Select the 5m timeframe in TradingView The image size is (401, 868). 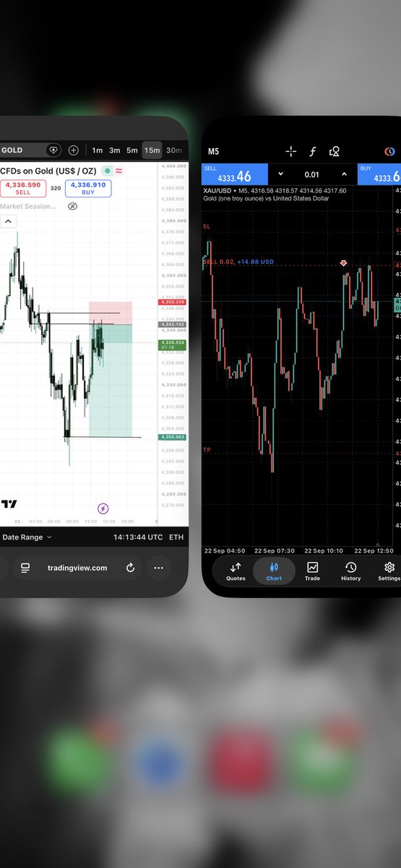coord(132,150)
